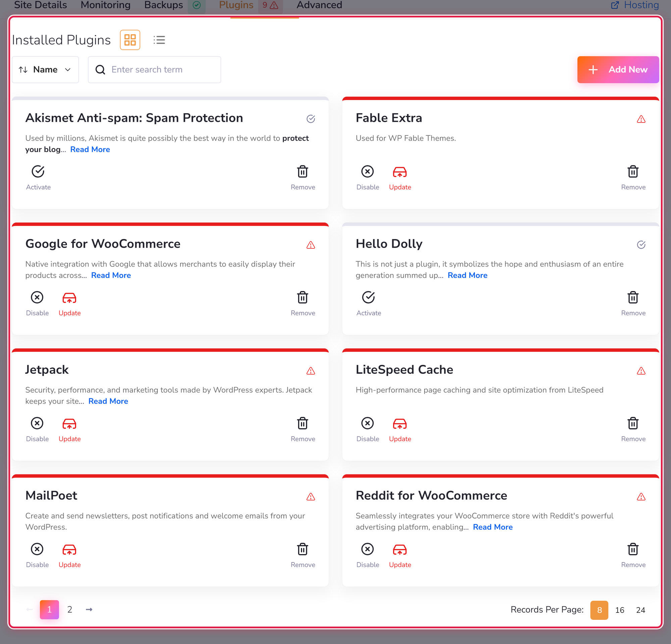Disable Reddit for WooCommerce plugin
This screenshot has width=671, height=644.
pos(368,555)
